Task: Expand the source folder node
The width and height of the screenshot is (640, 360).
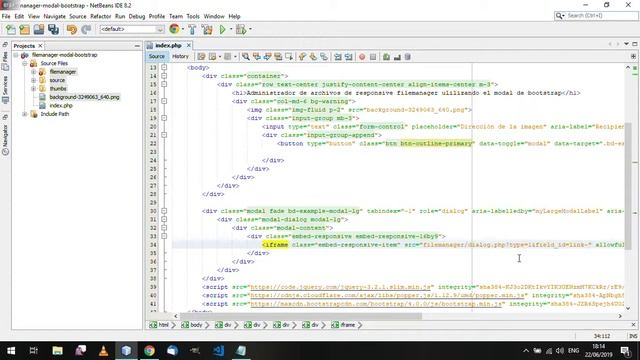Action: pos(33,80)
